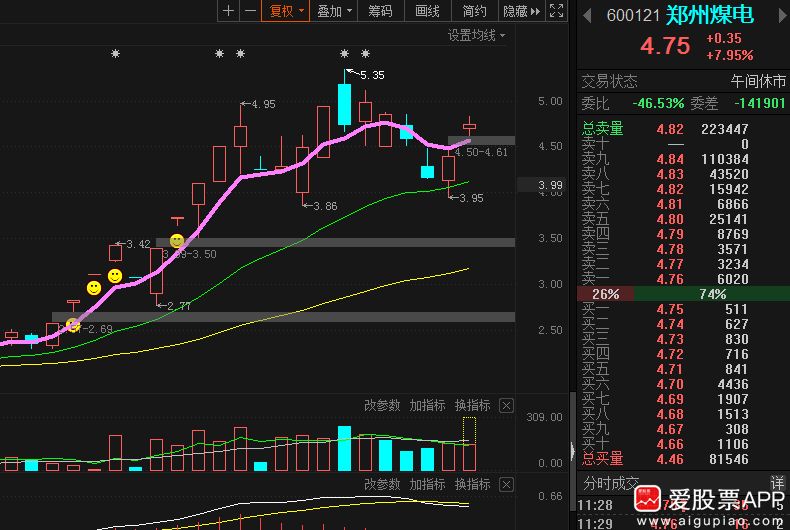
Task: Click 买六 bid price 4.70
Action: click(670, 384)
